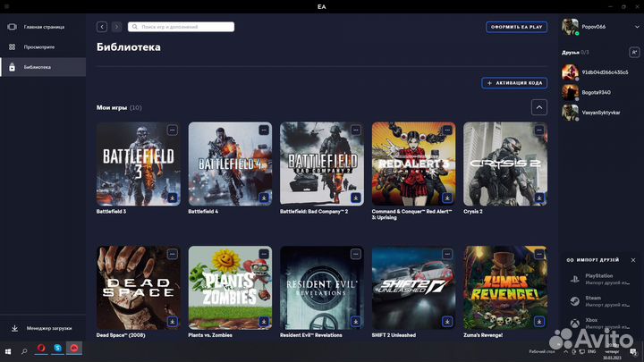The height and width of the screenshot is (362, 644).
Task: Go forward with the right arrow button
Action: [x=116, y=27]
